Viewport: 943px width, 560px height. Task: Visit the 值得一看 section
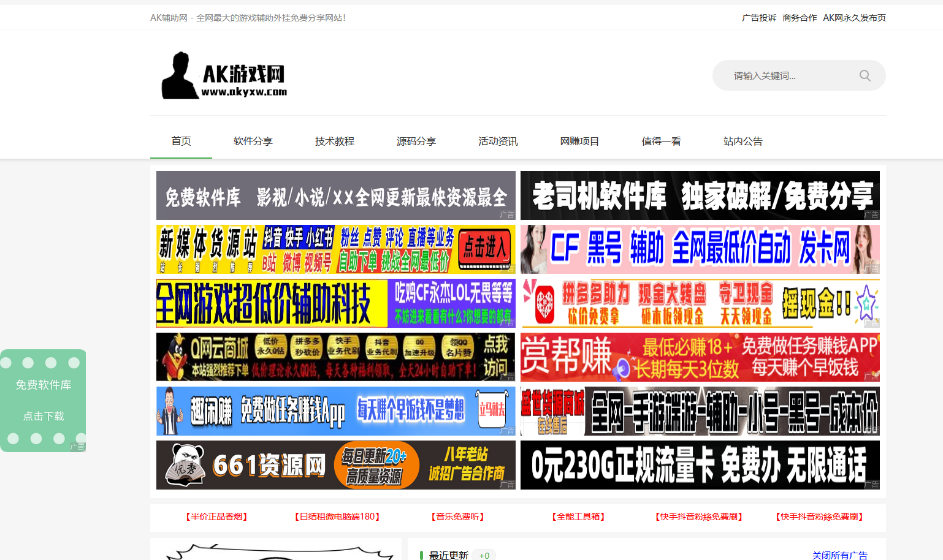pyautogui.click(x=661, y=141)
